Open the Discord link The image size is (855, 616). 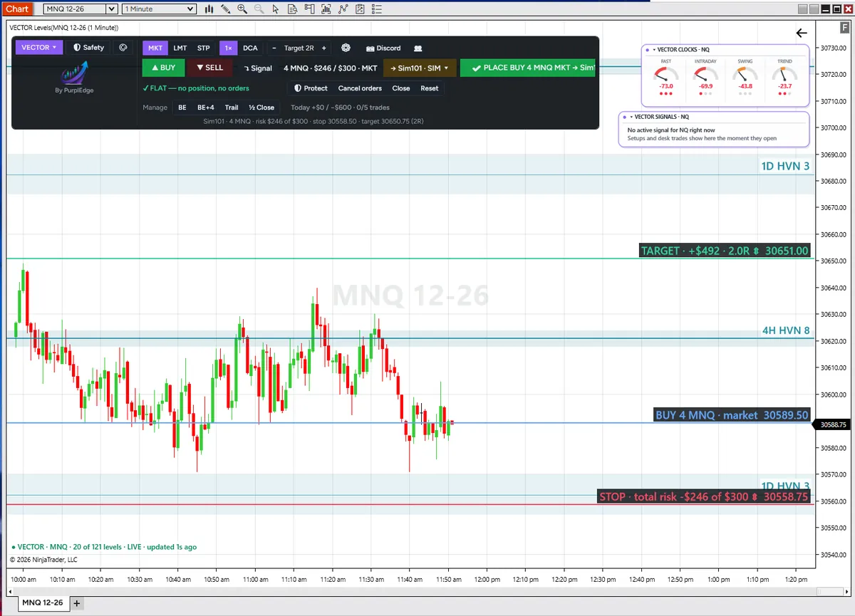tap(383, 48)
